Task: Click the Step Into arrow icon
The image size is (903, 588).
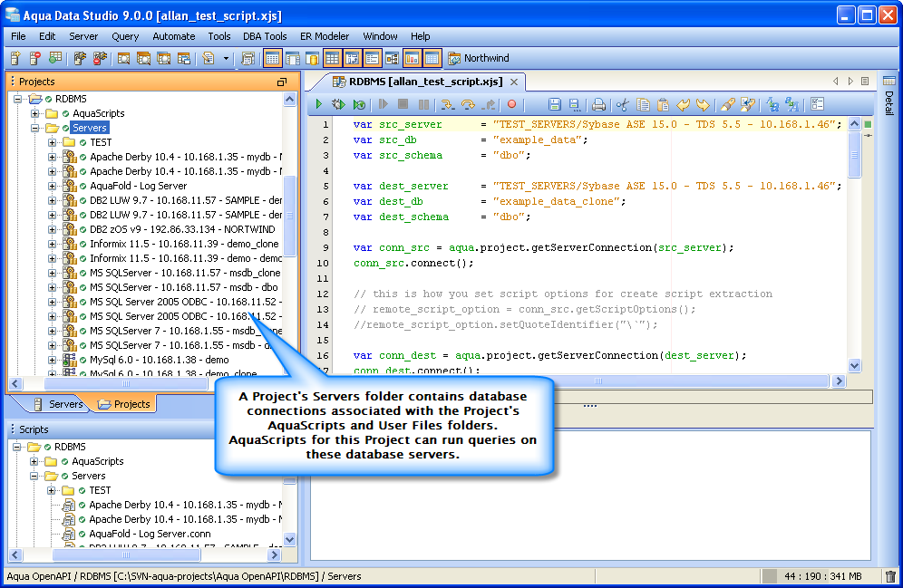Action: tap(447, 104)
